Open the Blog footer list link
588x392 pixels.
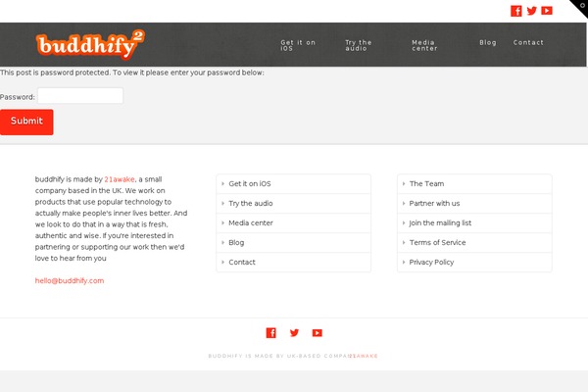pyautogui.click(x=294, y=242)
